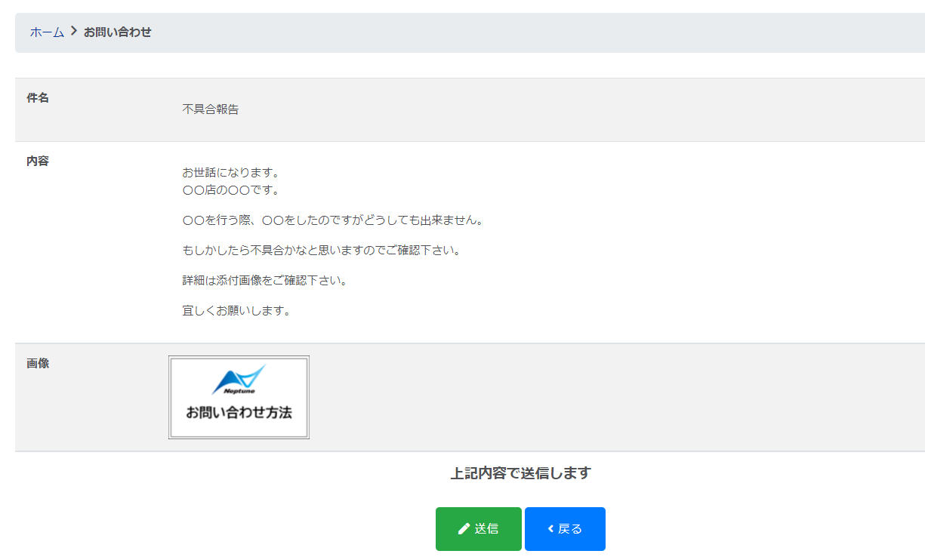Click the お問い合わせ方法 text in the image
The image size is (925, 560).
click(x=239, y=413)
